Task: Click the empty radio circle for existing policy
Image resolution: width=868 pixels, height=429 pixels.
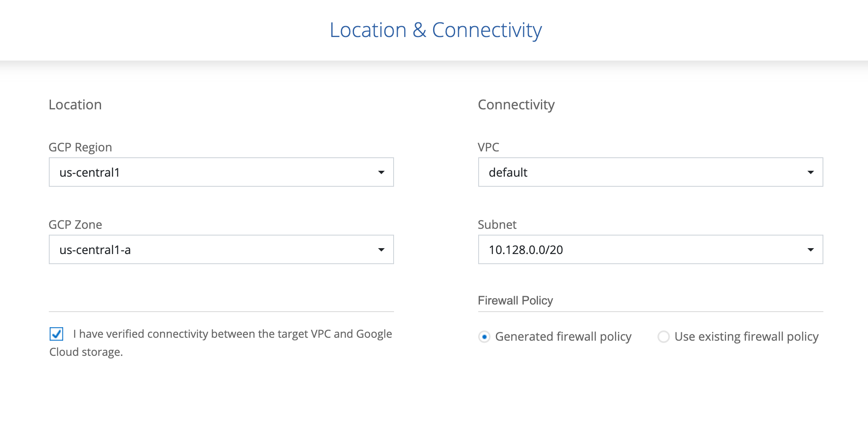Action: point(663,336)
